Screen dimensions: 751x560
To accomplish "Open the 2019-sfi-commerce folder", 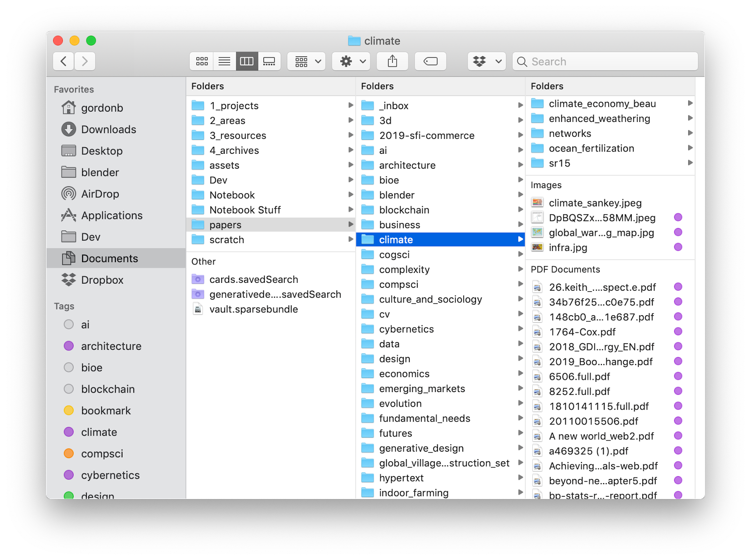I will [440, 136].
